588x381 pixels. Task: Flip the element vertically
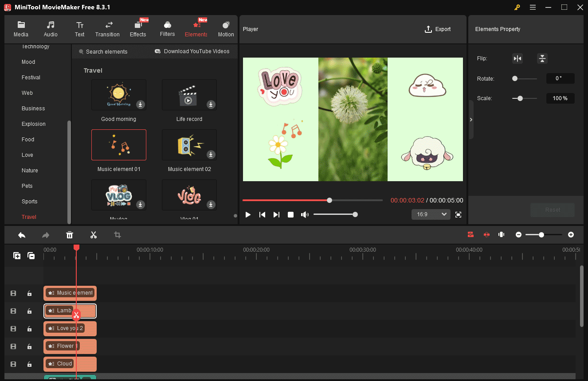click(542, 58)
